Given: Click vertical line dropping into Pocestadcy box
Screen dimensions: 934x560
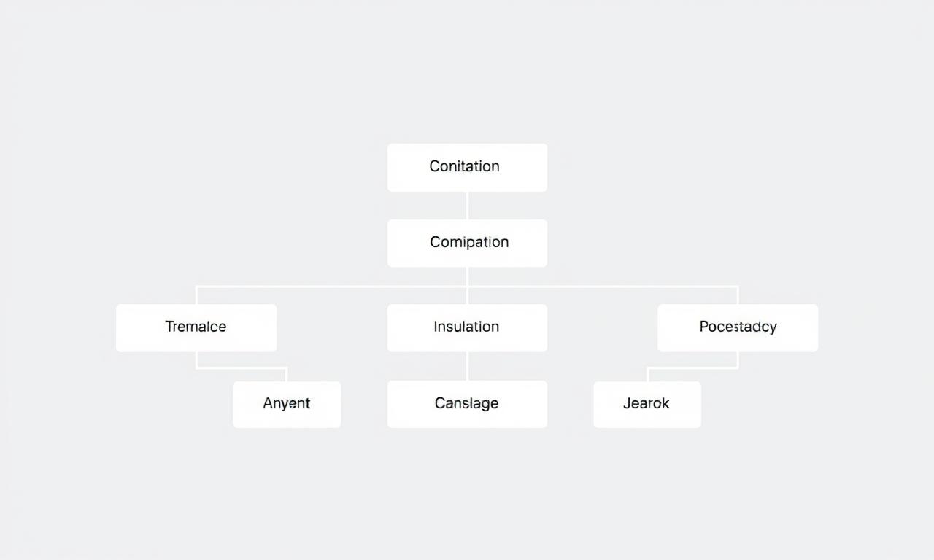Looking at the screenshot, I should tap(738, 295).
